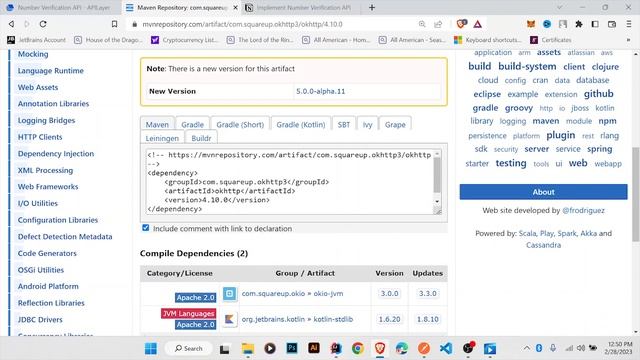
Task: Open the taskbar Search box
Action: click(x=189, y=349)
